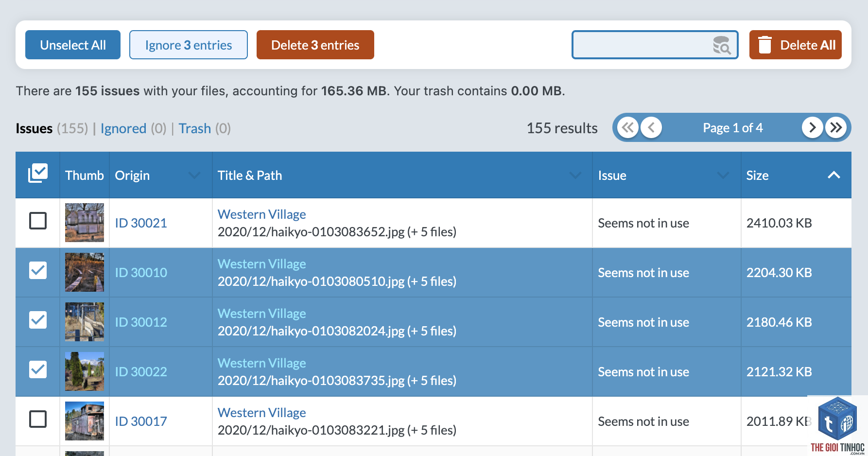Click the Delete All button label
The height and width of the screenshot is (456, 868).
pyautogui.click(x=808, y=45)
